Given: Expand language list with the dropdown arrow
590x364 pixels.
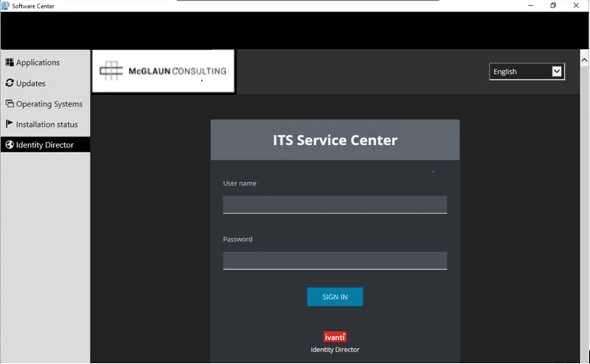Looking at the screenshot, I should point(557,71).
